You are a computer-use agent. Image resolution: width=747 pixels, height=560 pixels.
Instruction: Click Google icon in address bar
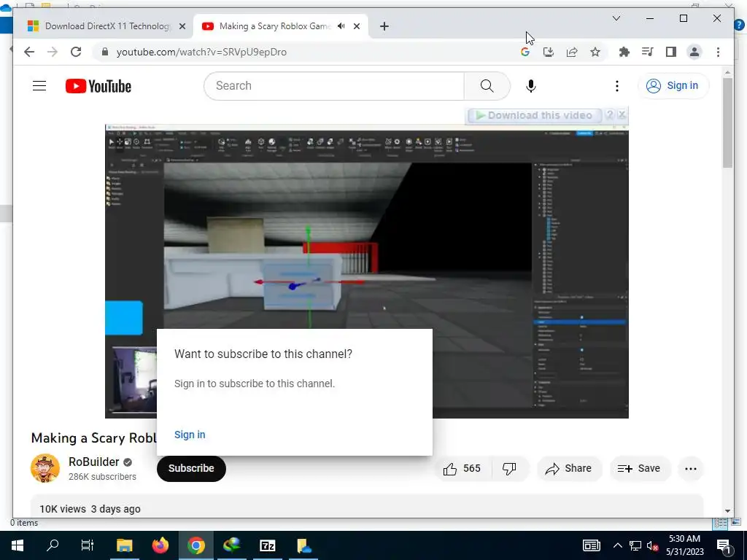click(525, 52)
